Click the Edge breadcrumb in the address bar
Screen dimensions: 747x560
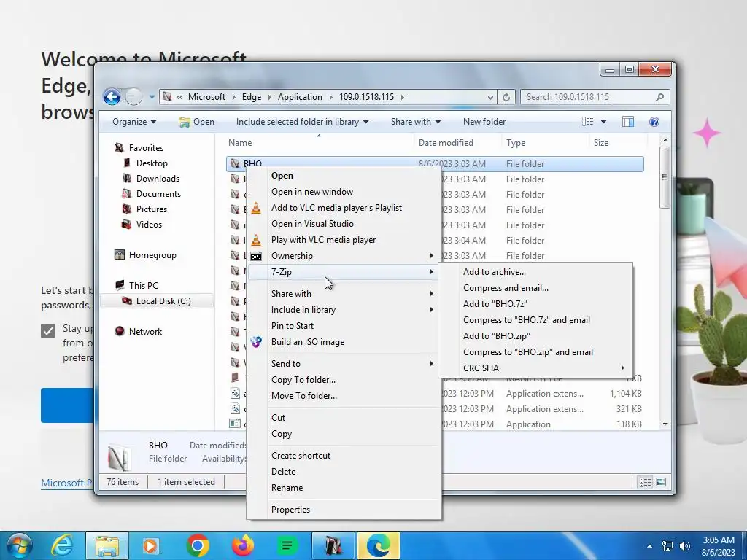point(252,97)
